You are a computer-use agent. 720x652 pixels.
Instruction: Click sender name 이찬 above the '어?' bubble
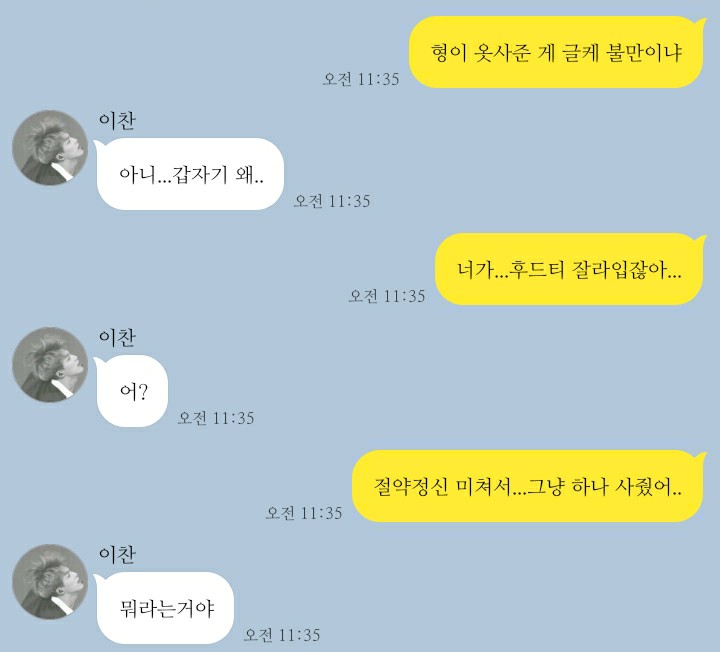pos(117,338)
